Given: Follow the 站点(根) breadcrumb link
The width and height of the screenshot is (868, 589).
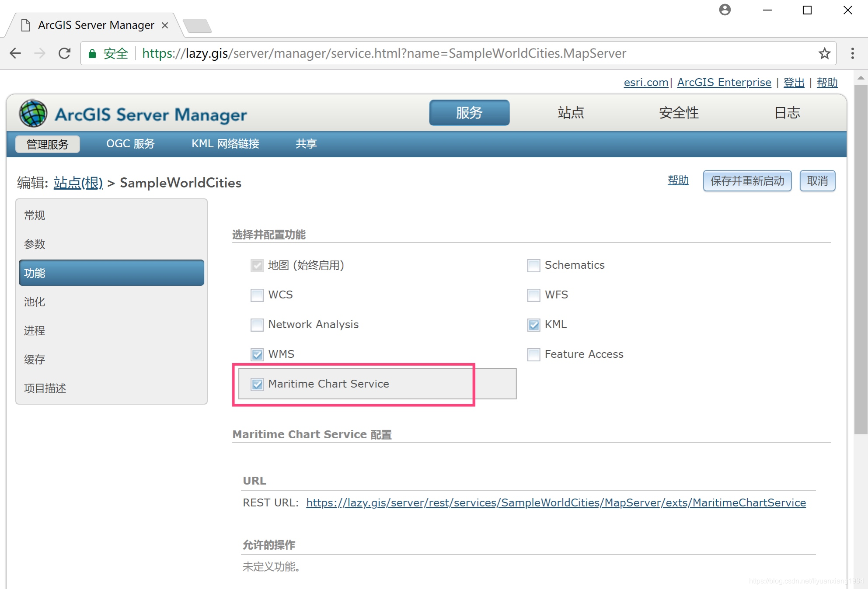Looking at the screenshot, I should point(78,183).
